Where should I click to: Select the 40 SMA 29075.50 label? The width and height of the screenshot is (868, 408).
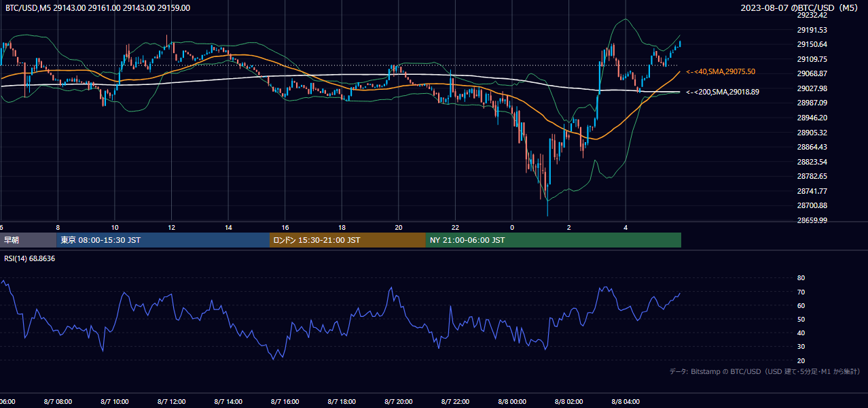[x=721, y=71]
